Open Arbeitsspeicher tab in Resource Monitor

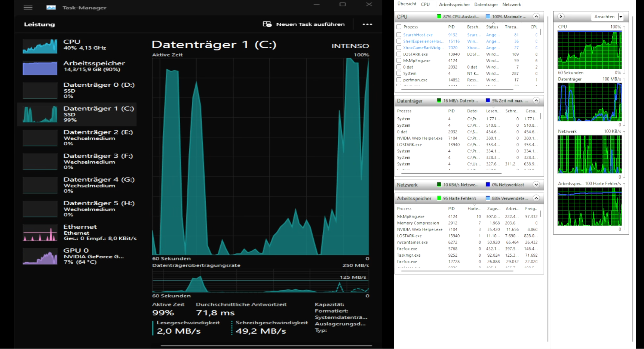click(454, 4)
